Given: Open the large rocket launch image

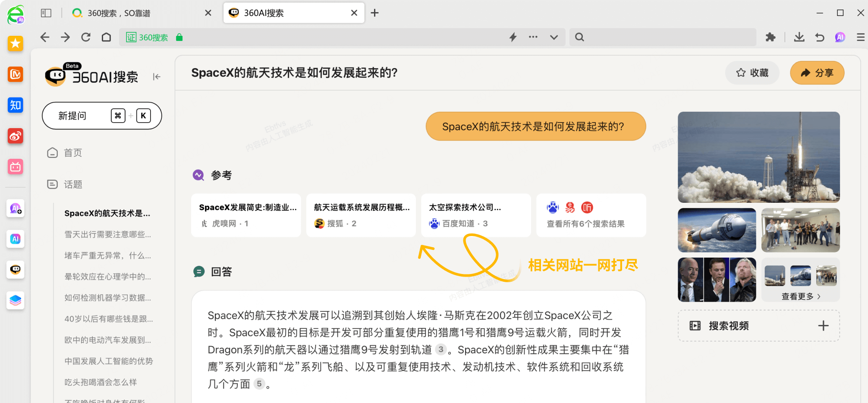Looking at the screenshot, I should click(759, 157).
